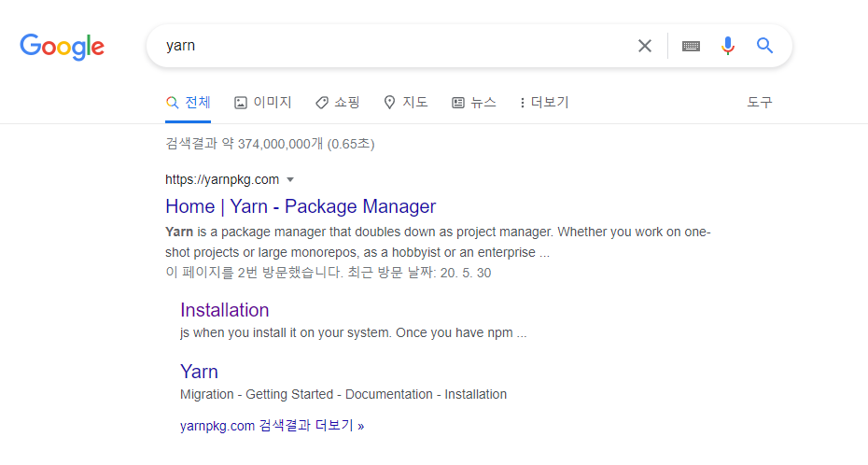Screen dimensions: 868x465
Task: Clear the search box with X icon
Action: point(644,46)
